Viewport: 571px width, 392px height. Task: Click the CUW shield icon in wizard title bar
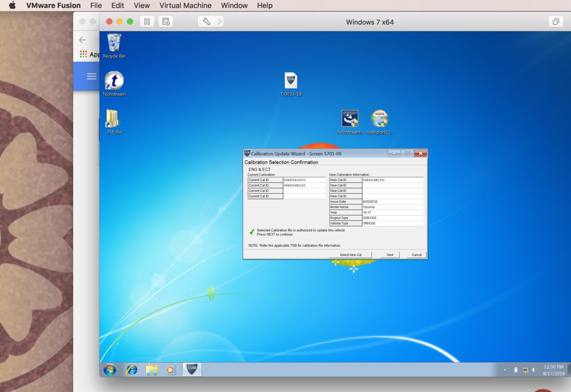247,153
